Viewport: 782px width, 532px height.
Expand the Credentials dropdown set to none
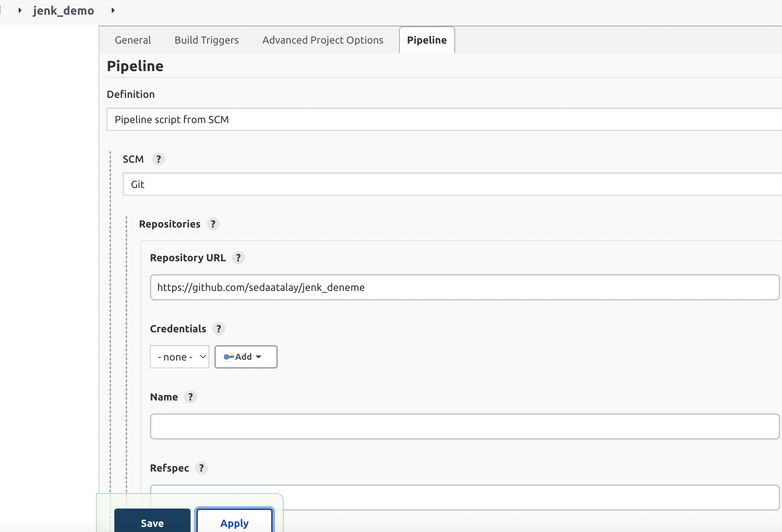pyautogui.click(x=179, y=356)
